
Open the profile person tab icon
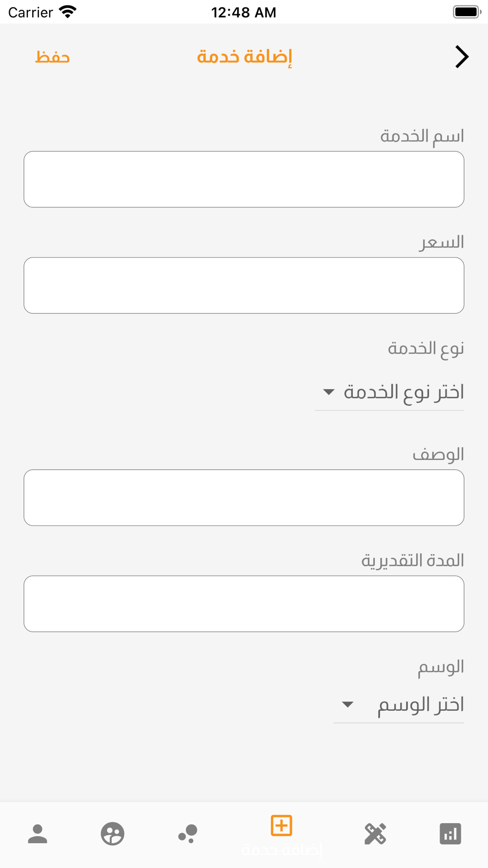click(38, 833)
